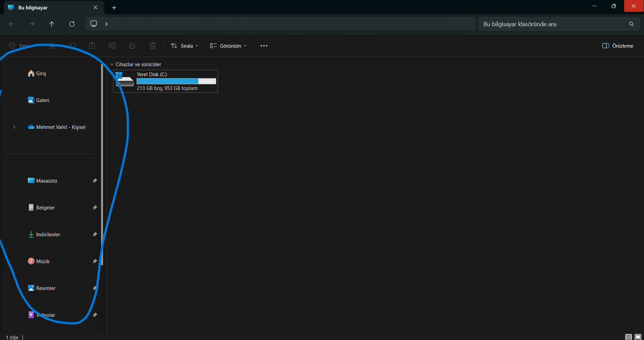Screen dimensions: 644x340
Task: Open Galeri in navigation pane
Action: click(x=39, y=100)
